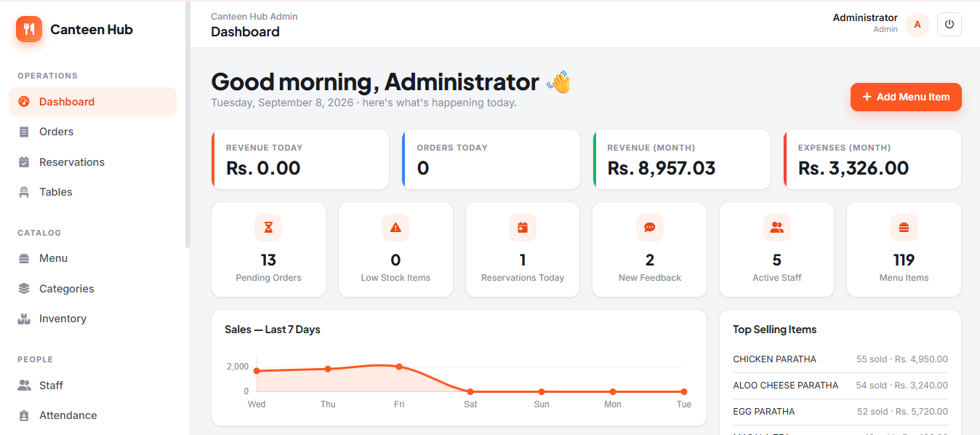This screenshot has width=980, height=435.
Task: Click the EGG PARATHA row
Action: 840,412
